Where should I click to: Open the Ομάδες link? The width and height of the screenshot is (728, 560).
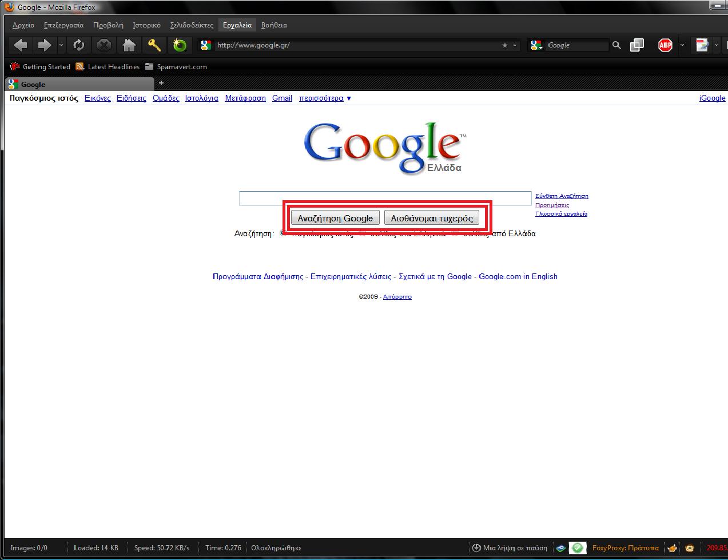coord(166,98)
